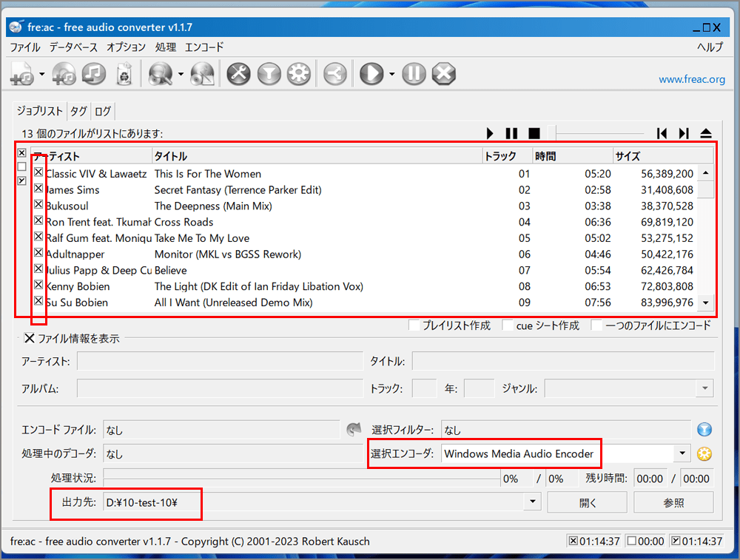Click the playback seek slider above joblist
This screenshot has height=560, width=740.
(599, 133)
